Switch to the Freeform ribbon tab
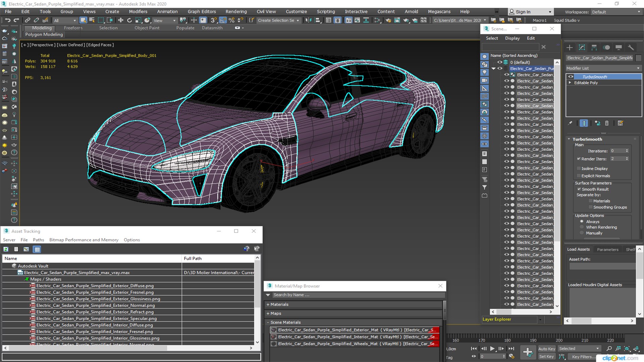Image resolution: width=644 pixels, height=362 pixels. tap(73, 28)
